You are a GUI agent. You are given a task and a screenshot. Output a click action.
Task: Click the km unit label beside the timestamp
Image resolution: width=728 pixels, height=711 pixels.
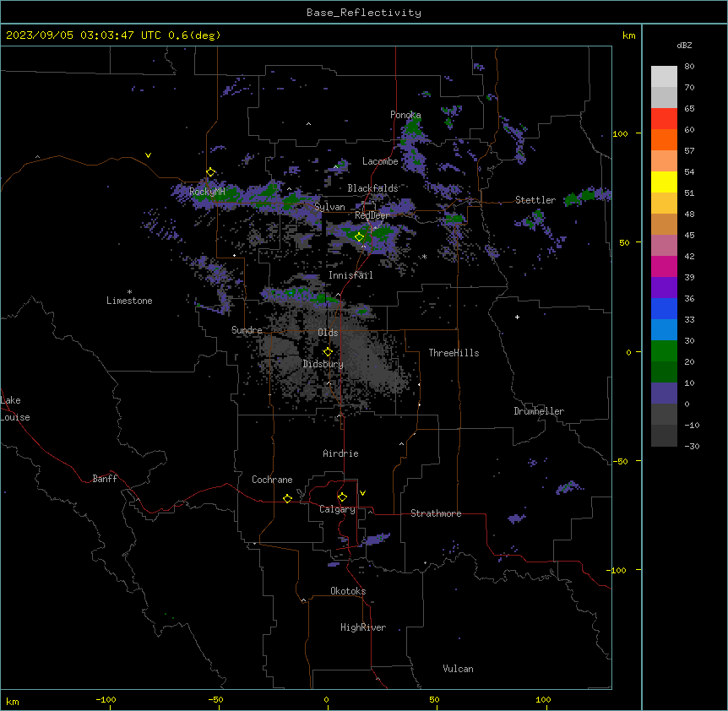629,35
